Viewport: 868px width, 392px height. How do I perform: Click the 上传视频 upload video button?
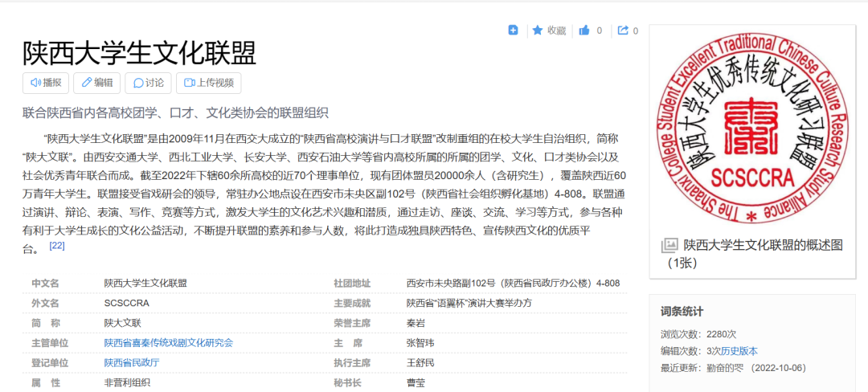tap(209, 83)
